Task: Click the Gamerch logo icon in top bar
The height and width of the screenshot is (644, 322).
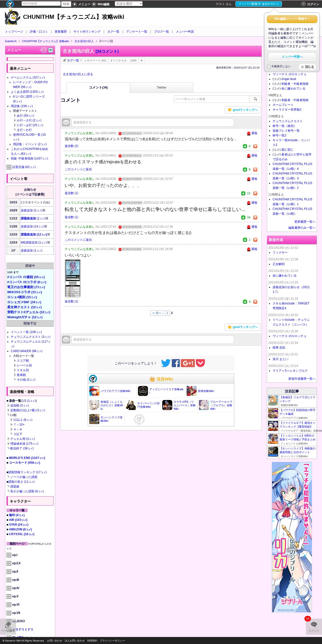Action: (x=10, y=4)
